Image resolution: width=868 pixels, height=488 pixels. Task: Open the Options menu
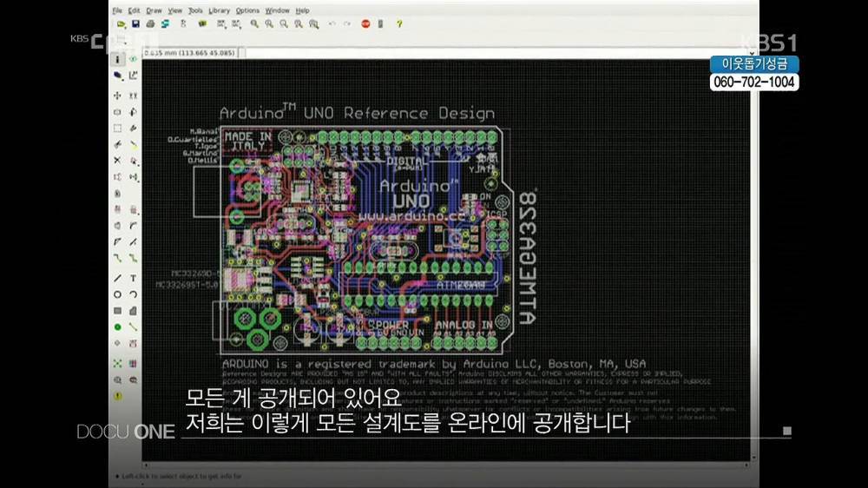click(247, 10)
